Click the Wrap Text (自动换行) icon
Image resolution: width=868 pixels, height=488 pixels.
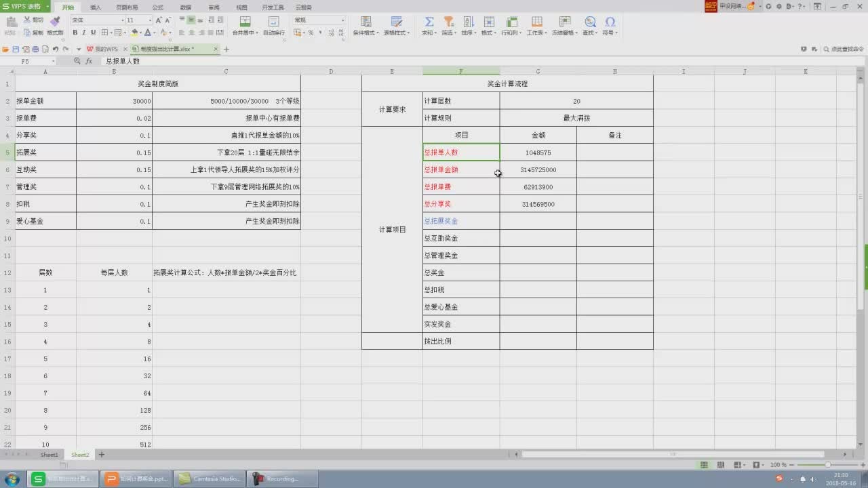click(274, 22)
